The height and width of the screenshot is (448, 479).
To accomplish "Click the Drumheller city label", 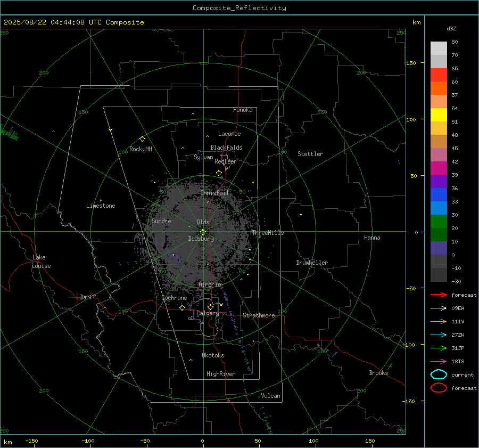I will click(x=312, y=263).
